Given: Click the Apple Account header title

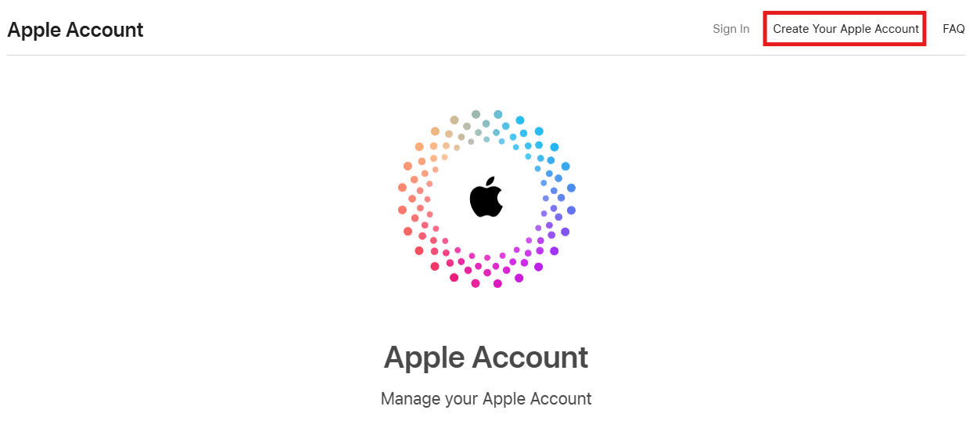Looking at the screenshot, I should point(75,31).
